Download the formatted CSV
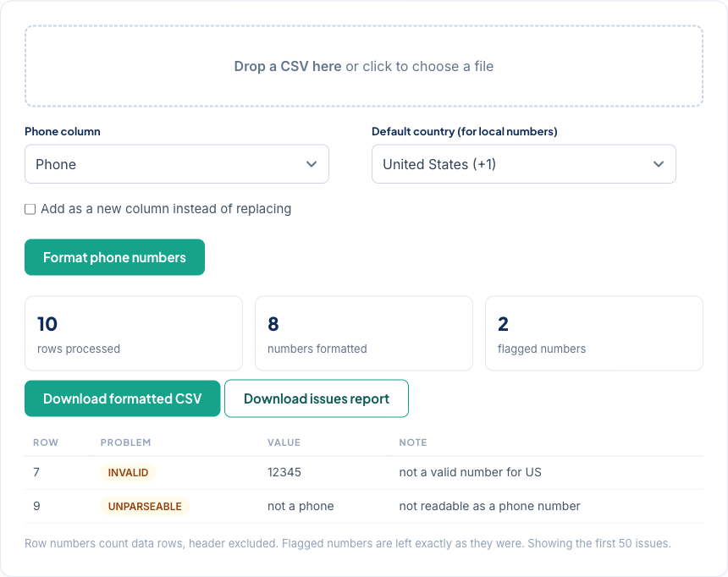The width and height of the screenshot is (728, 577). [123, 398]
